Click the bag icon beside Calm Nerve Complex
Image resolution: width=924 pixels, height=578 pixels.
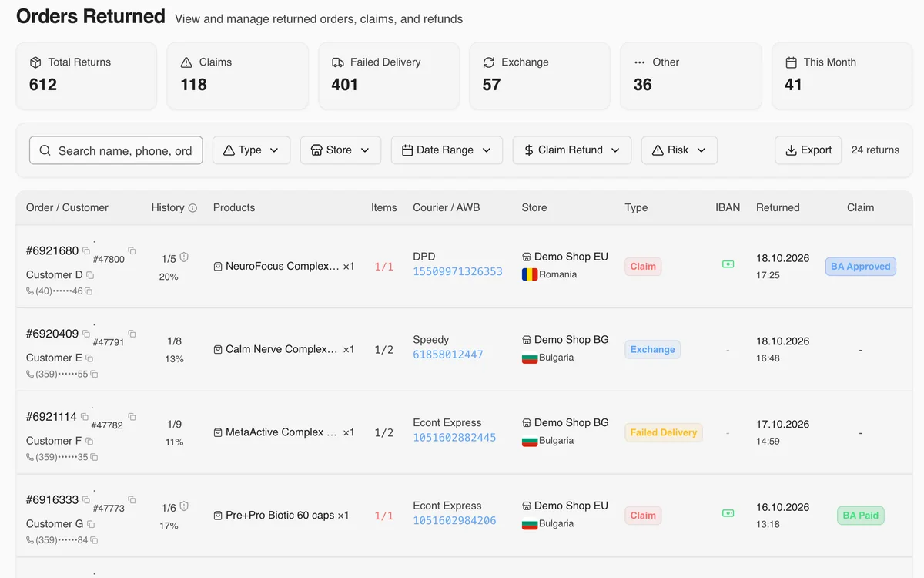coord(218,350)
